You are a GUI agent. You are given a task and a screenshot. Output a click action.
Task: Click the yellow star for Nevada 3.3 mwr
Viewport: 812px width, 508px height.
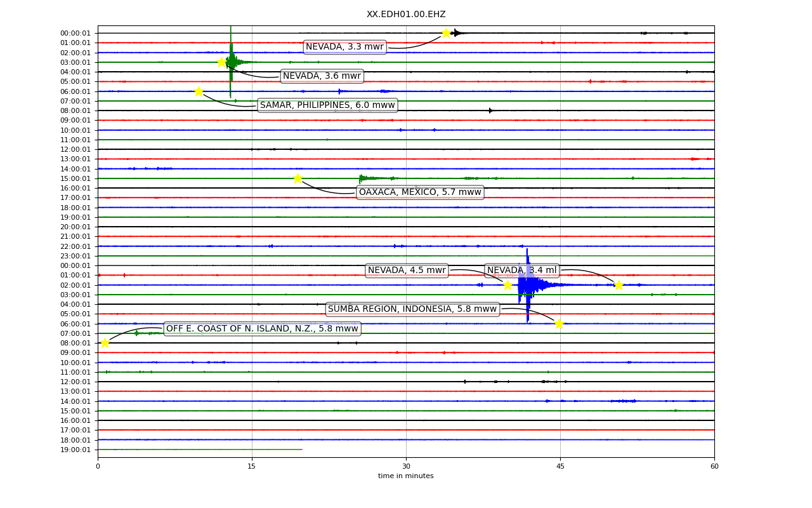tap(446, 33)
